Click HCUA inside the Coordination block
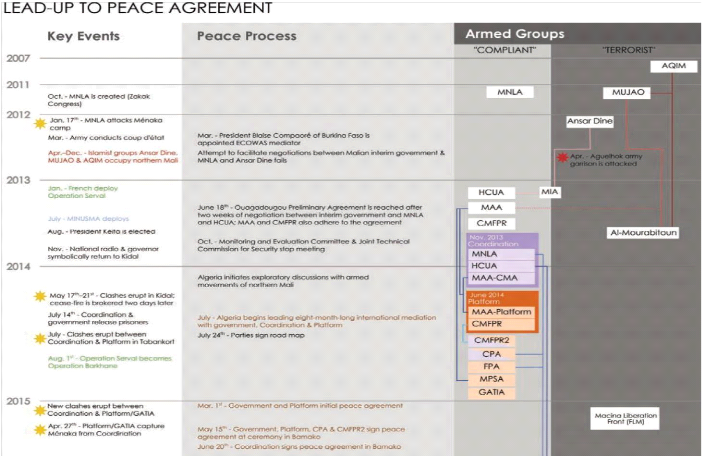This screenshot has width=717, height=456. pos(501,266)
